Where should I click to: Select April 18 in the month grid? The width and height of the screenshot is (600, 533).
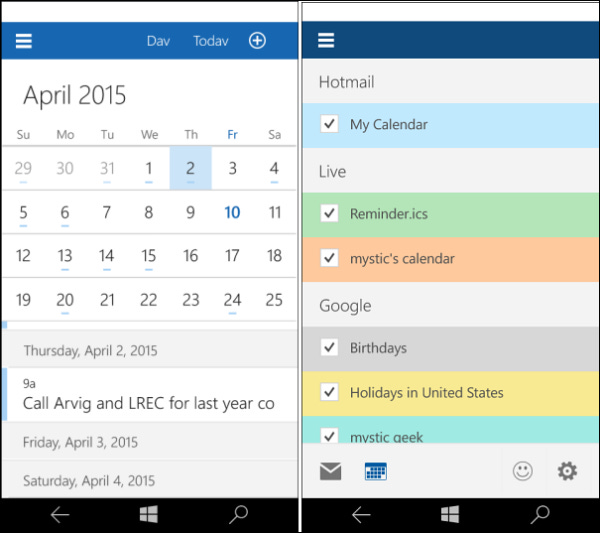coord(274,256)
